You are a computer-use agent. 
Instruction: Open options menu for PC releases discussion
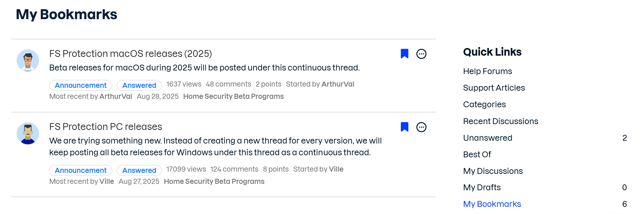(x=421, y=127)
